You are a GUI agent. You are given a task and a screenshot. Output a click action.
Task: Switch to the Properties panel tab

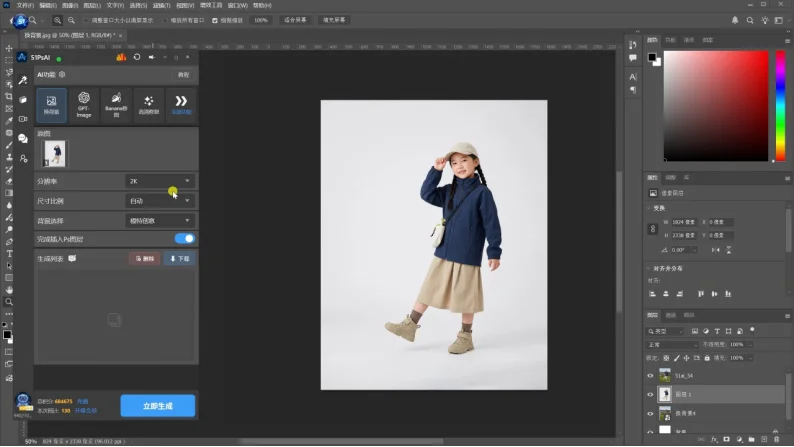tap(652, 178)
